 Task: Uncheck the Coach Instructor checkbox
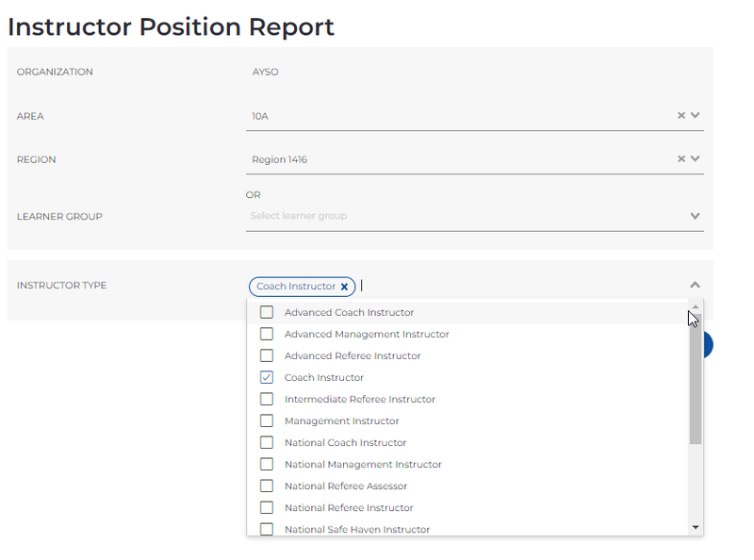(267, 377)
